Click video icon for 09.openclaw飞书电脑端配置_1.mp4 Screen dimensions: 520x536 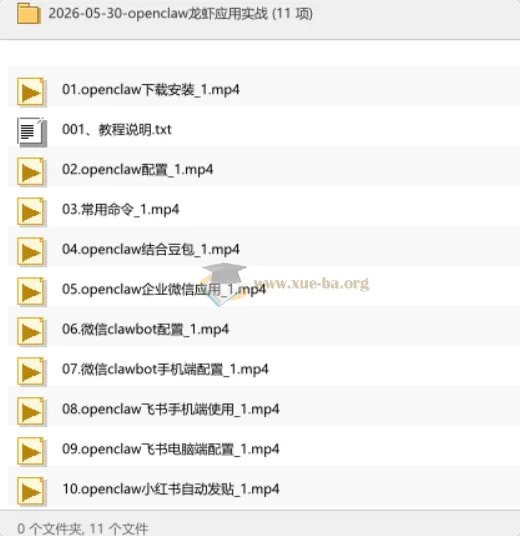click(x=31, y=452)
